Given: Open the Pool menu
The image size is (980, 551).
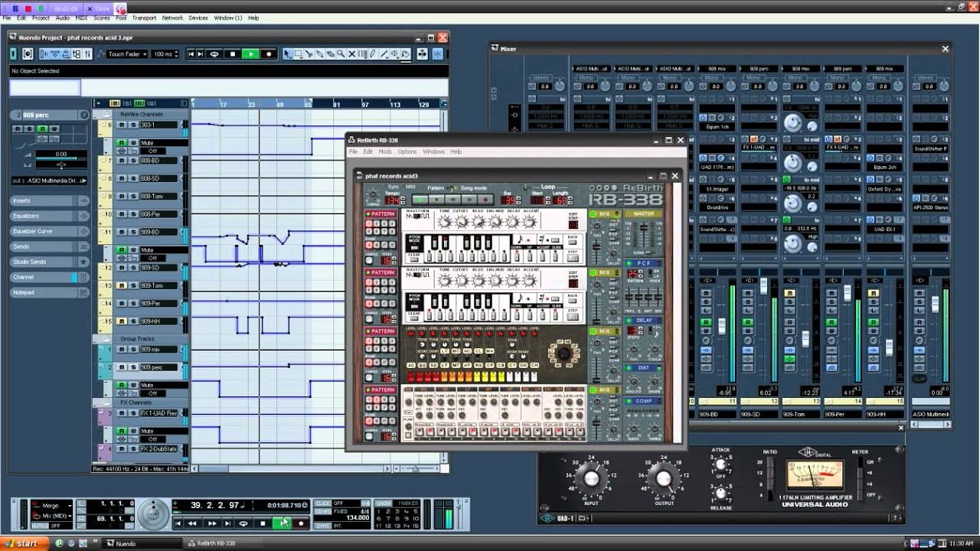Looking at the screenshot, I should click(121, 18).
